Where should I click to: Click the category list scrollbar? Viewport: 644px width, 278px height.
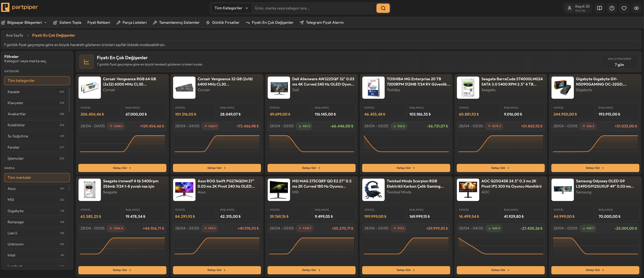coord(69,100)
